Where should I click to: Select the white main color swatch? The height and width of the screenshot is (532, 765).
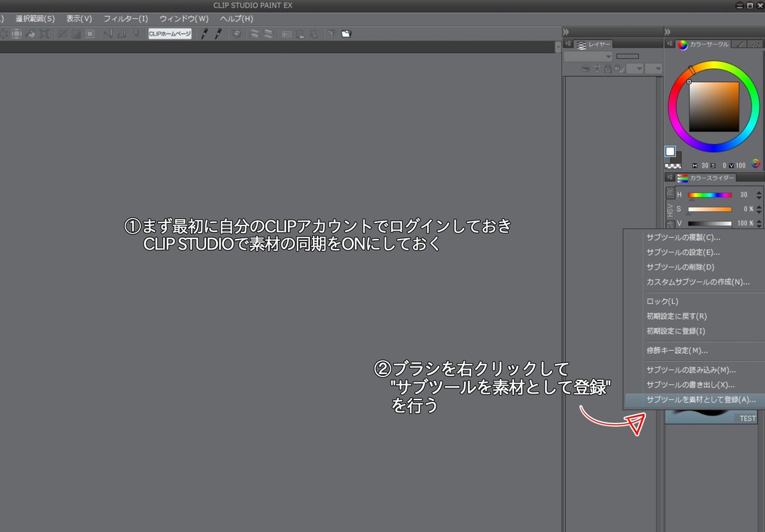[670, 151]
